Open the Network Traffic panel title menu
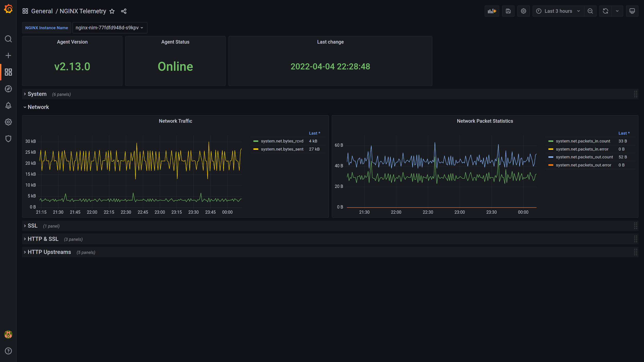Viewport: 644px width, 362px height. tap(175, 121)
